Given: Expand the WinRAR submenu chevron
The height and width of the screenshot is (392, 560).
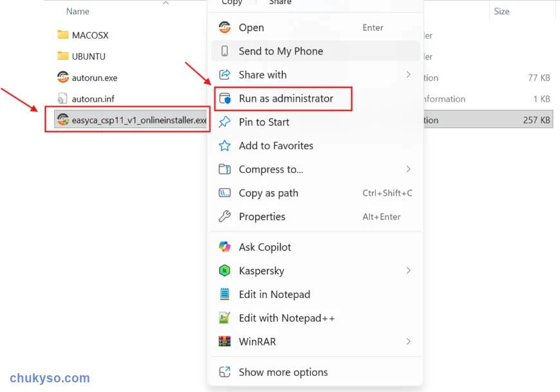Looking at the screenshot, I should [408, 341].
